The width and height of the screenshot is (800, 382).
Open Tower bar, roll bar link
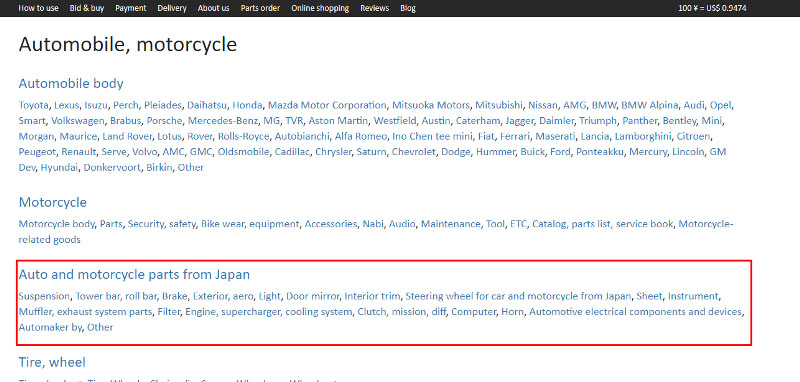click(x=116, y=296)
